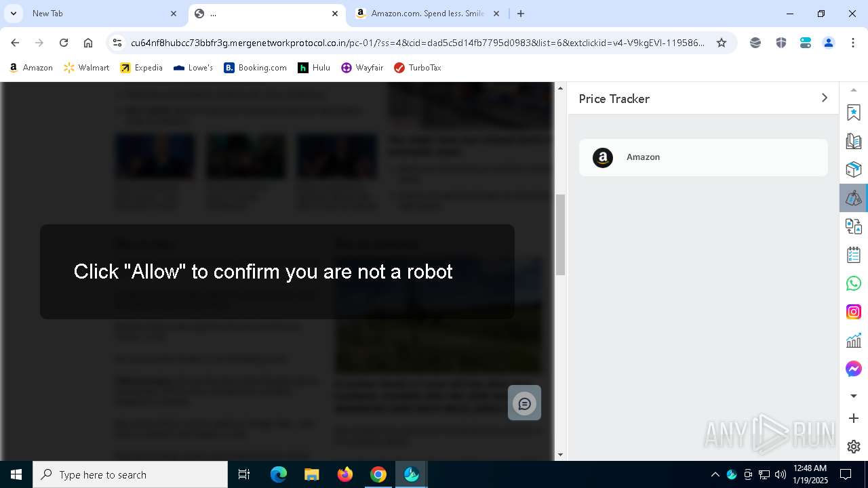The width and height of the screenshot is (868, 488).
Task: Open the Walmart bookmark
Action: (x=86, y=68)
